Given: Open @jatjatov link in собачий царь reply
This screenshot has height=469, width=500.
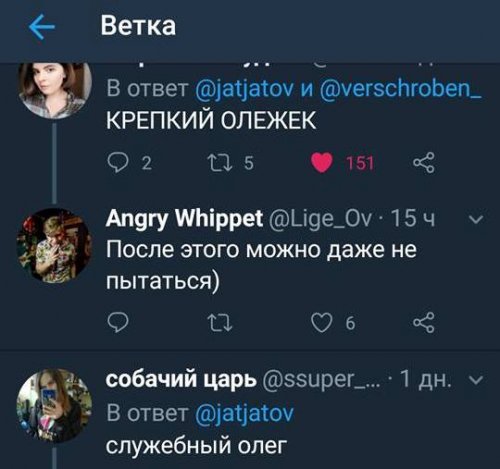Looking at the screenshot, I should (244, 414).
